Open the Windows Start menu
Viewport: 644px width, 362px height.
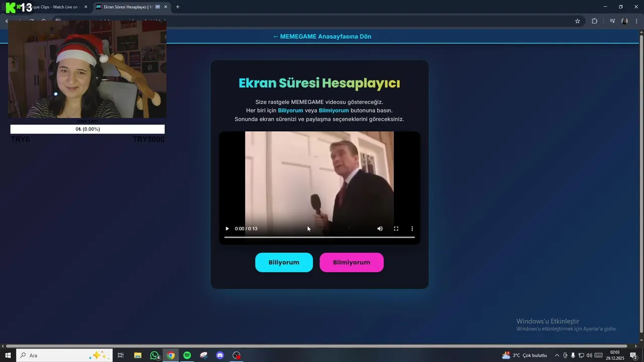tap(8, 355)
